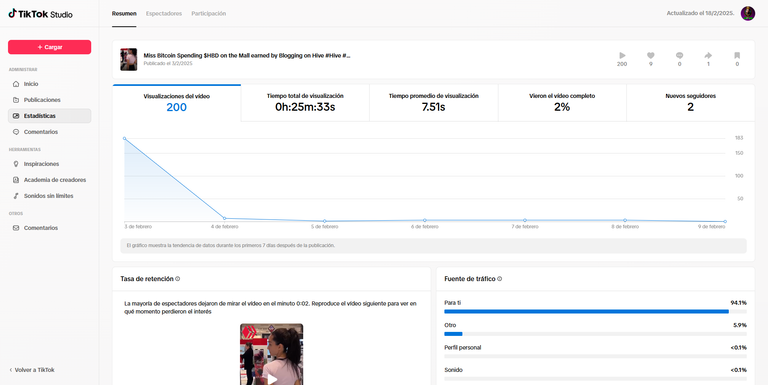Switch to the Espectadores tab
Screen dimensions: 768x385
tap(164, 14)
